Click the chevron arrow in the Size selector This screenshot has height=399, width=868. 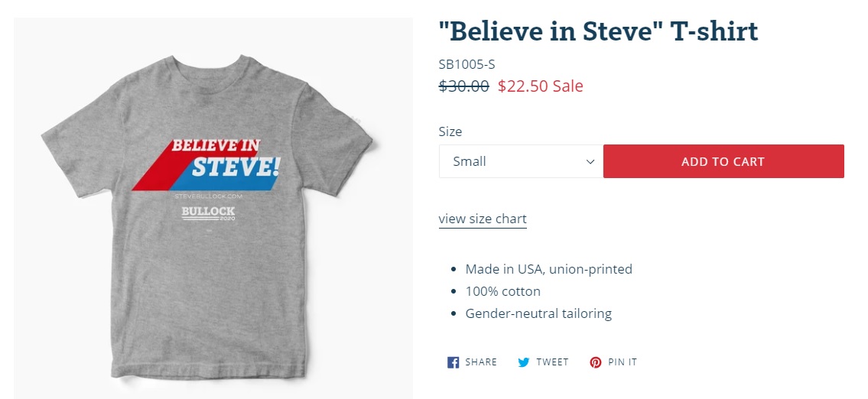click(x=590, y=161)
